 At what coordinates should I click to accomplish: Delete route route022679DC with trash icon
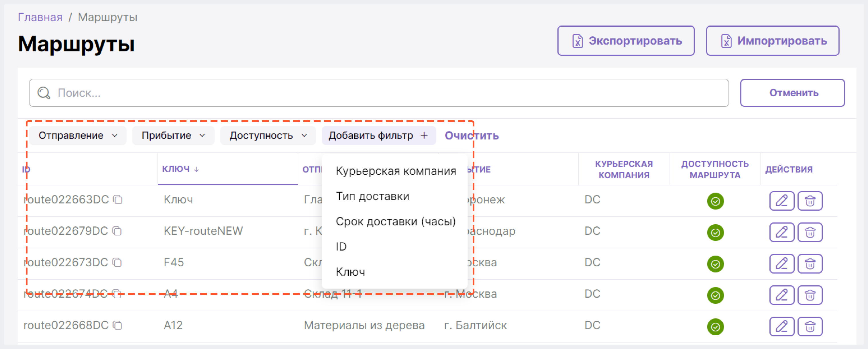(x=810, y=232)
